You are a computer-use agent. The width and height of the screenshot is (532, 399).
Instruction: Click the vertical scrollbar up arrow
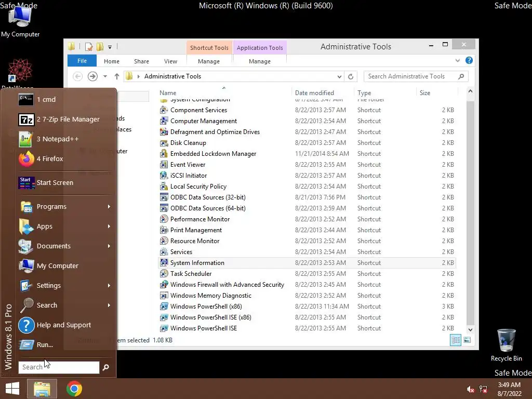pos(470,91)
